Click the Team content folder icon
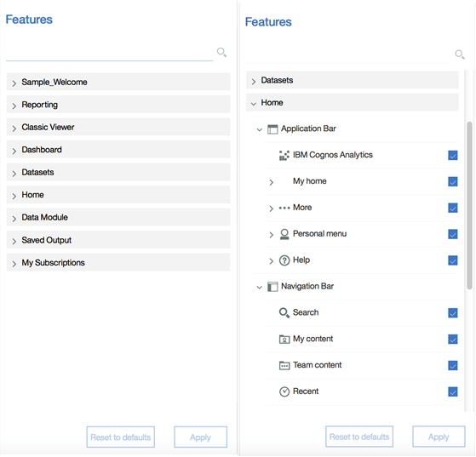476x457 pixels. [x=284, y=365]
